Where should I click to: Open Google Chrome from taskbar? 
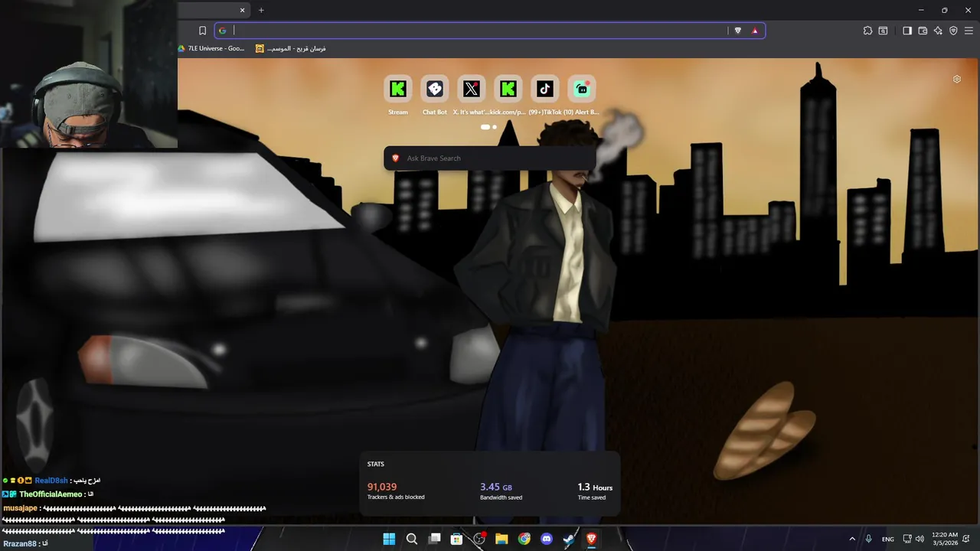pyautogui.click(x=524, y=539)
